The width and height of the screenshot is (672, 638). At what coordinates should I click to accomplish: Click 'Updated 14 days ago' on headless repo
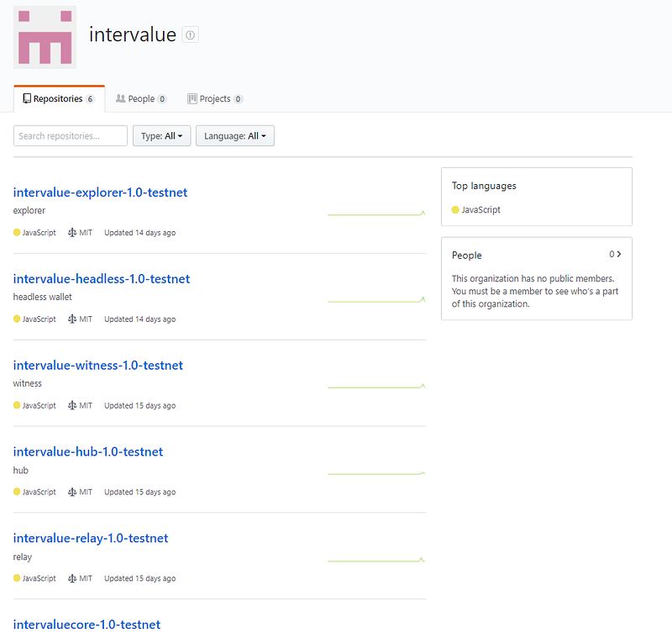point(139,319)
